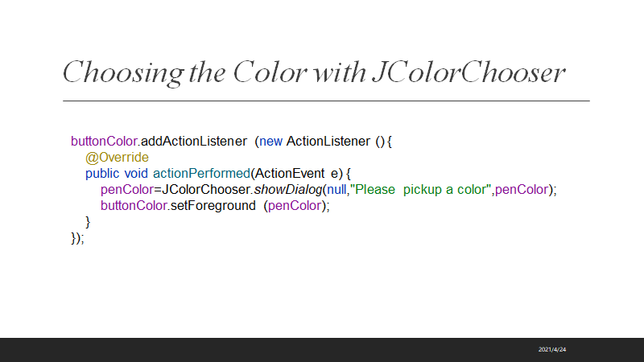Click the 'setForeground' method text
Screen dimensions: 644x362
pos(213,206)
